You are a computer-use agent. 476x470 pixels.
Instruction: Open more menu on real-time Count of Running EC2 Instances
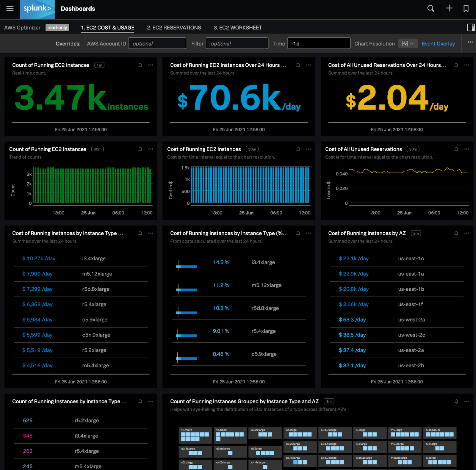[x=151, y=65]
